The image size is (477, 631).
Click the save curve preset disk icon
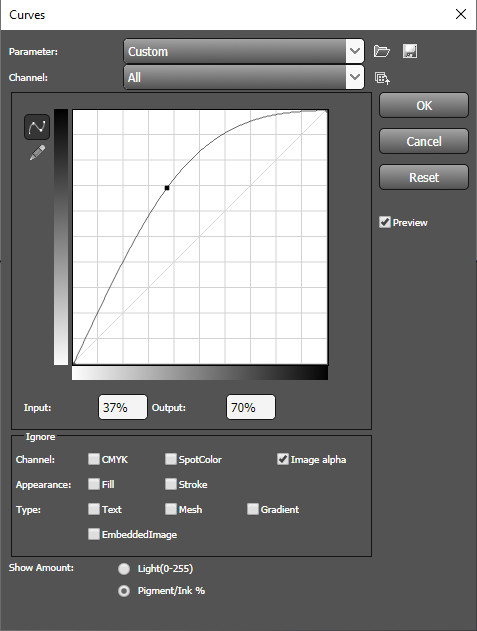click(x=410, y=51)
